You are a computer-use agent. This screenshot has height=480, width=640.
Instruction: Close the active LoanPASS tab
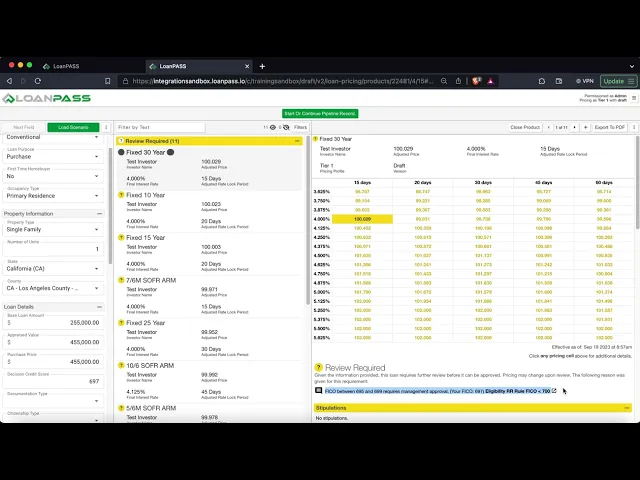coord(247,66)
